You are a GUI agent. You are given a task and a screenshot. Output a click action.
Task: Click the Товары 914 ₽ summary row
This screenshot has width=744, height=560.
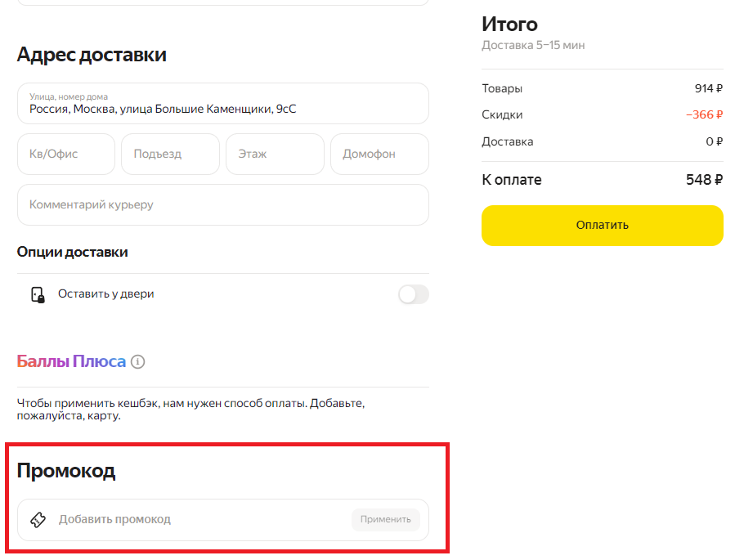point(602,88)
